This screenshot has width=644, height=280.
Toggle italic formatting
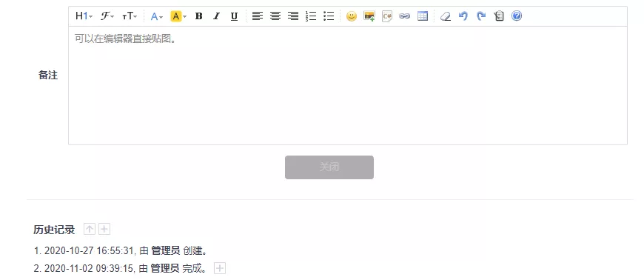[x=216, y=16]
